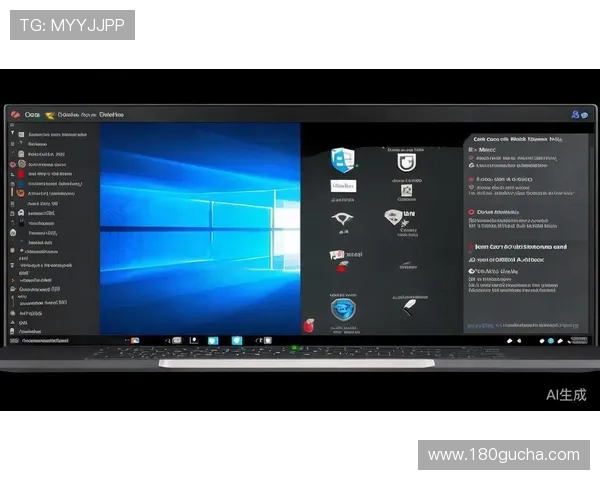Click the white rectangular label tile in center panel
The height and width of the screenshot is (480, 600).
[x=343, y=186]
